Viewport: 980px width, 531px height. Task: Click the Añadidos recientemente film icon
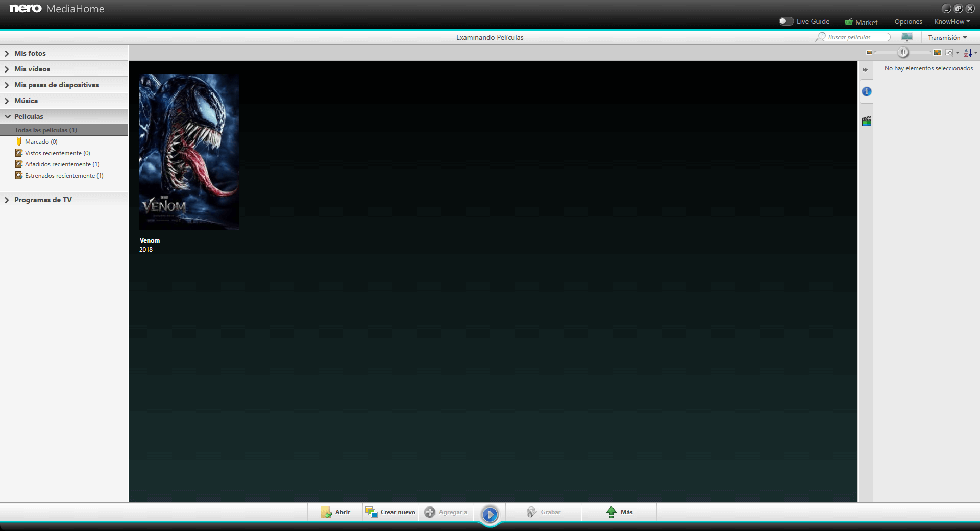coord(18,164)
